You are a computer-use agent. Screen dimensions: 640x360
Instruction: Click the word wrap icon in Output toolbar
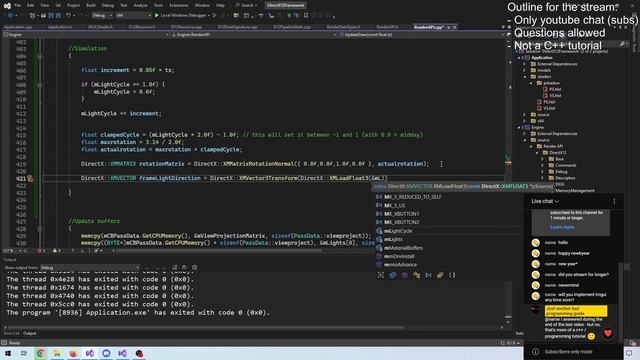point(184,267)
